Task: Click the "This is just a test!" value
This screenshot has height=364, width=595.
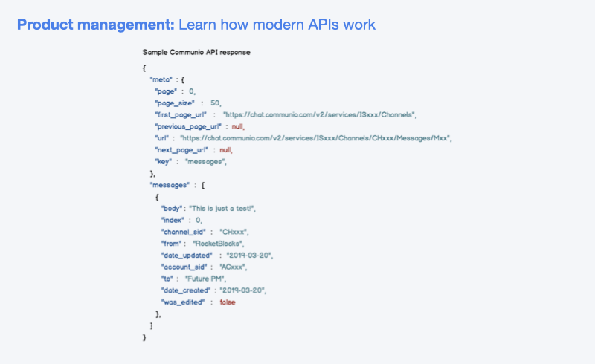Action: [222, 209]
